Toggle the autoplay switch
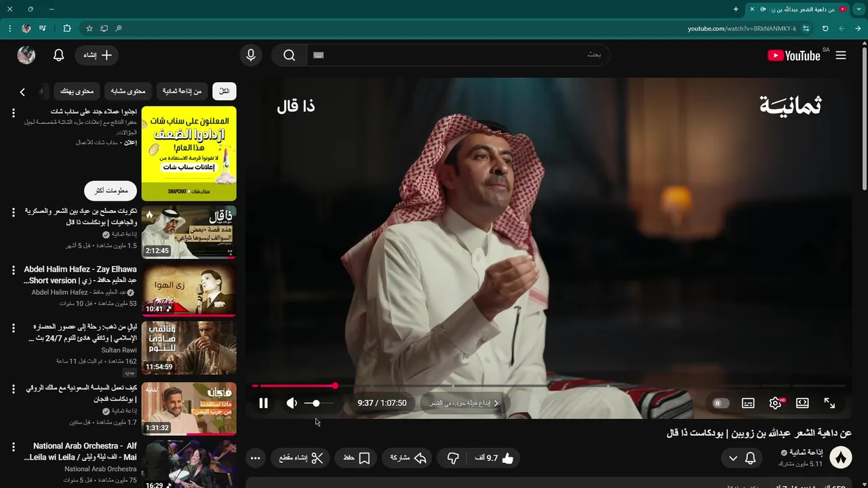Screen dimensions: 868x488 [x=720, y=403]
